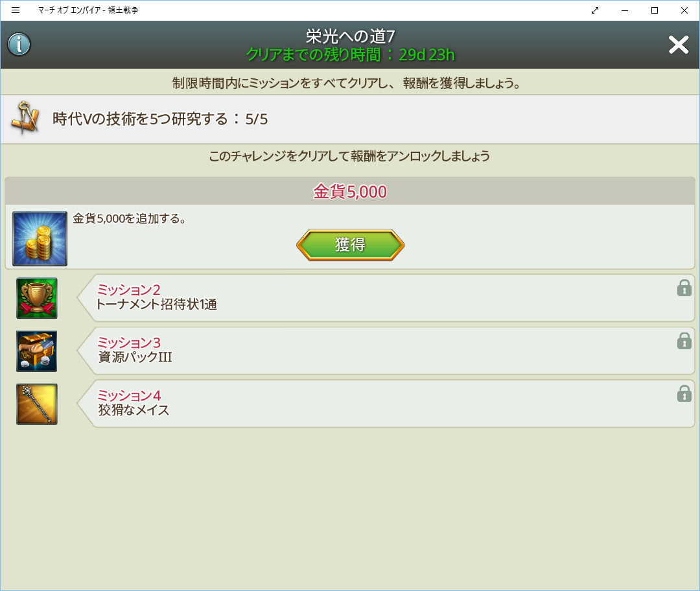Expand the ミッション4 reward row
Image resolution: width=700 pixels, height=591 pixels.
(382, 404)
